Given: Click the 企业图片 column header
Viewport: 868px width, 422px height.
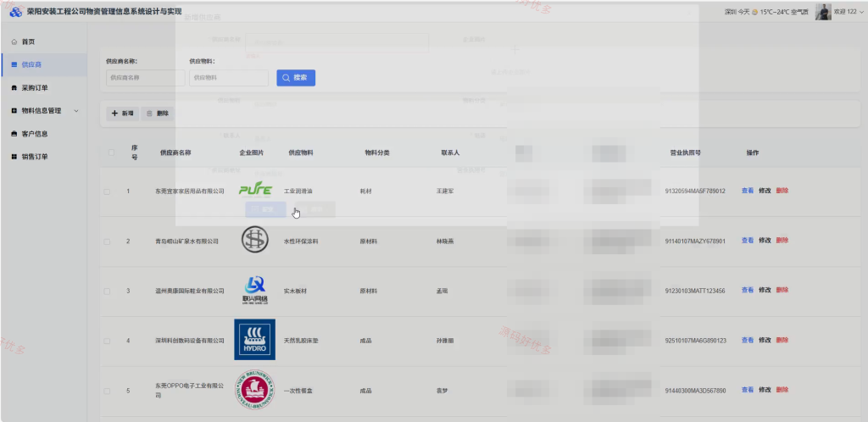Looking at the screenshot, I should click(x=251, y=153).
